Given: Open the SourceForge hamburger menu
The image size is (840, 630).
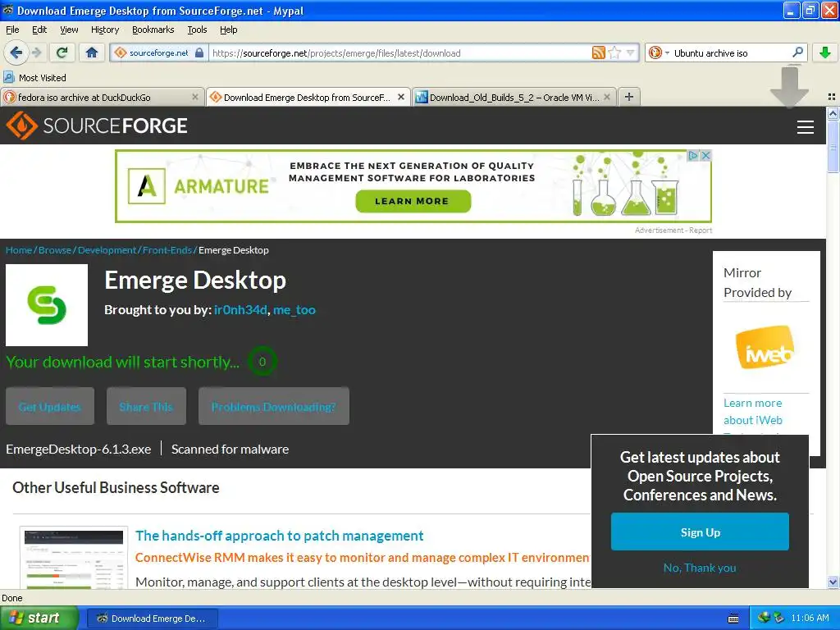Looking at the screenshot, I should click(806, 127).
